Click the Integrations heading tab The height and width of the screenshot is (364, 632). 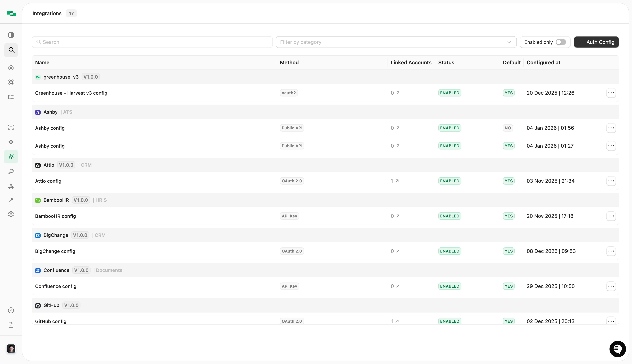pos(47,13)
